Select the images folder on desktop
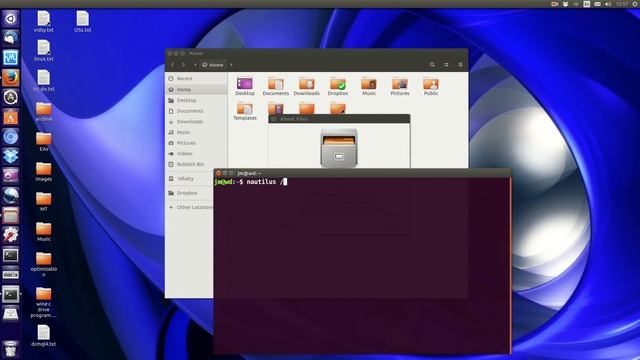This screenshot has width=640, height=360. [x=44, y=172]
